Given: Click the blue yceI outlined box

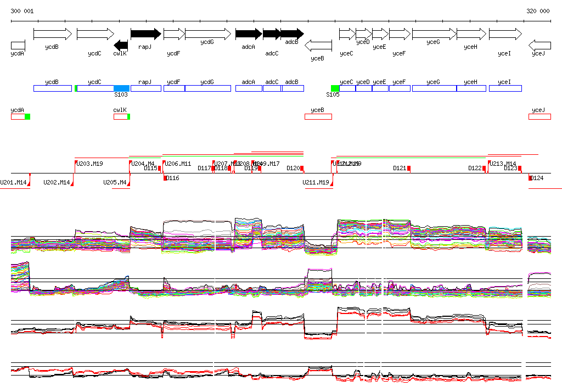Looking at the screenshot, I should 505,88.
